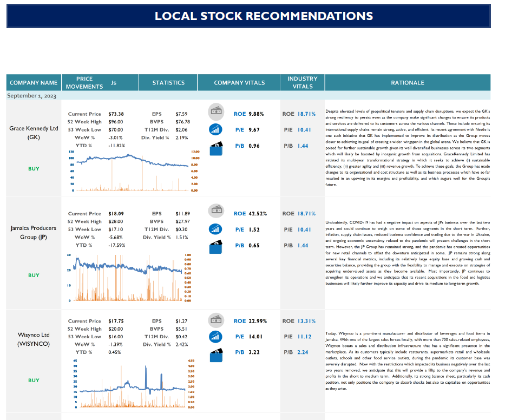
Task: Select the 53 Week Low value '$17.10'
Action: pyautogui.click(x=116, y=229)
